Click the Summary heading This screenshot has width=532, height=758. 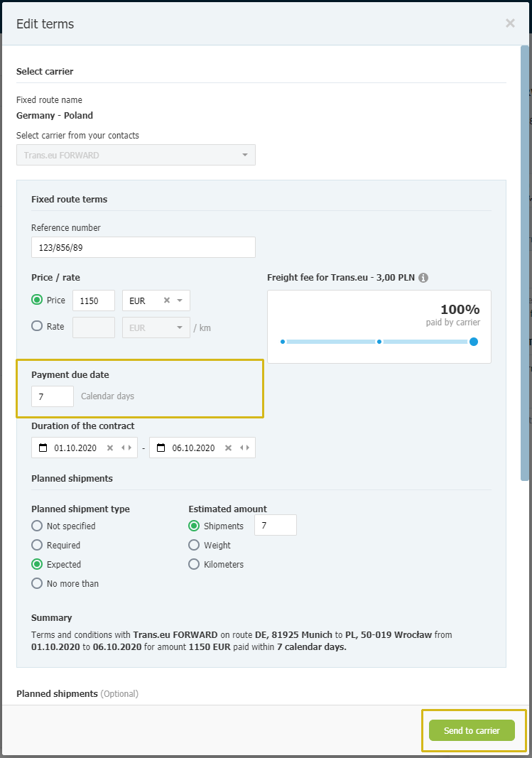pyautogui.click(x=52, y=618)
